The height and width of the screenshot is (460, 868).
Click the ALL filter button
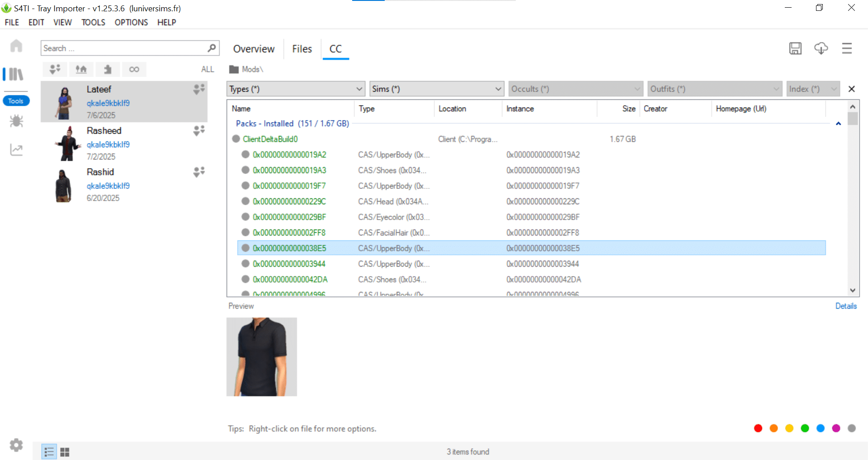pyautogui.click(x=207, y=69)
